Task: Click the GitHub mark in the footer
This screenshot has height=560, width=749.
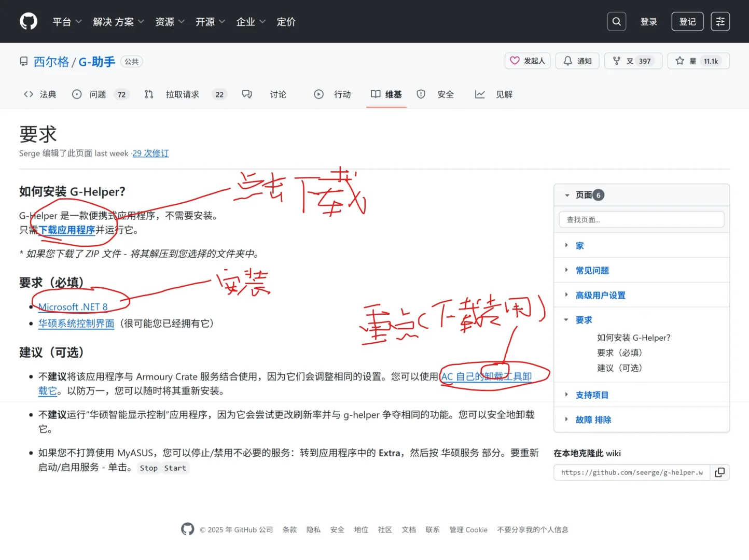Action: pyautogui.click(x=187, y=529)
